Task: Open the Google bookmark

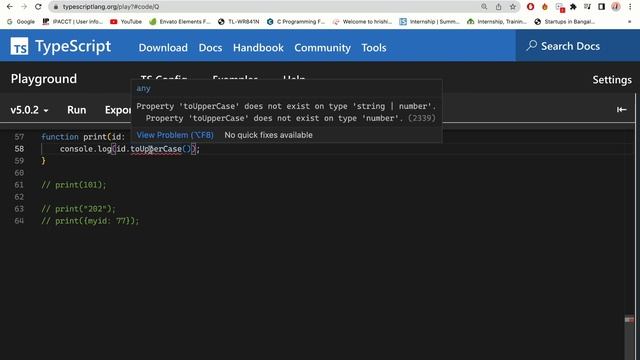Action: click(21, 22)
